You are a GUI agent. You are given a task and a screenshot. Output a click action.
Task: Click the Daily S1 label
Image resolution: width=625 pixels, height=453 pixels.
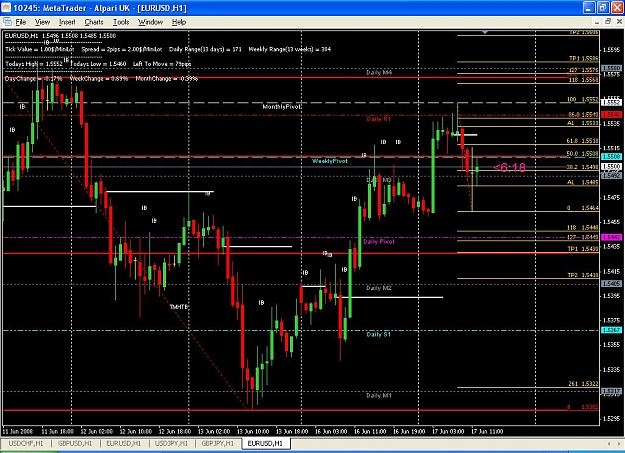pos(379,334)
